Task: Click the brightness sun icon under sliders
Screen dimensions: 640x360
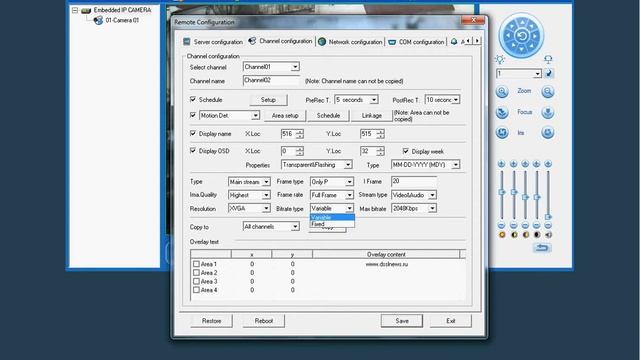Action: point(502,235)
